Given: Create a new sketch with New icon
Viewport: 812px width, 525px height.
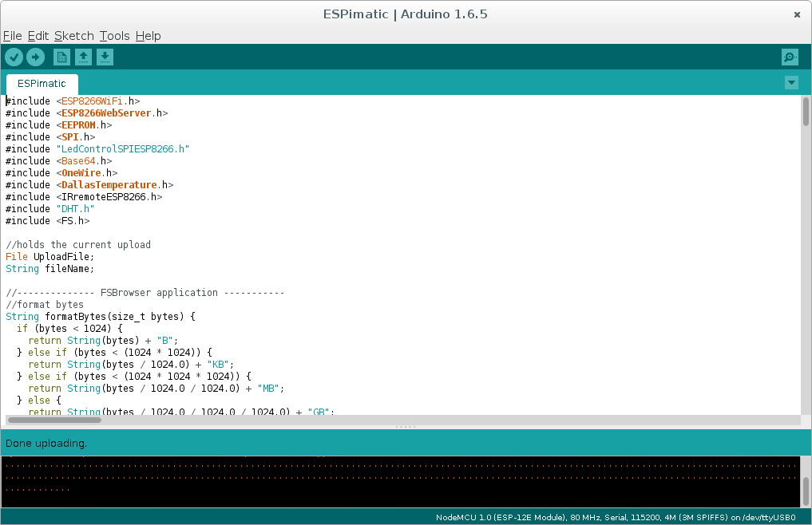Looking at the screenshot, I should click(x=61, y=57).
